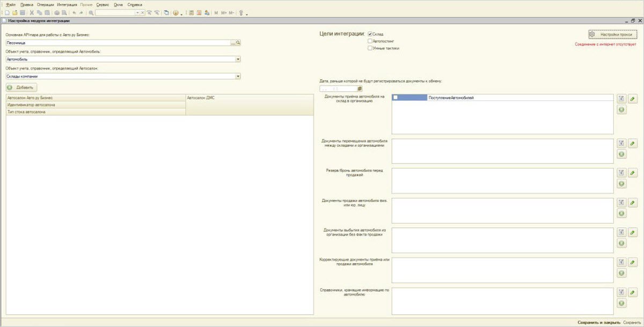This screenshot has width=644, height=327.
Task: Click pencil icon for Резерв/бронь автомобиля
Action: [x=632, y=173]
